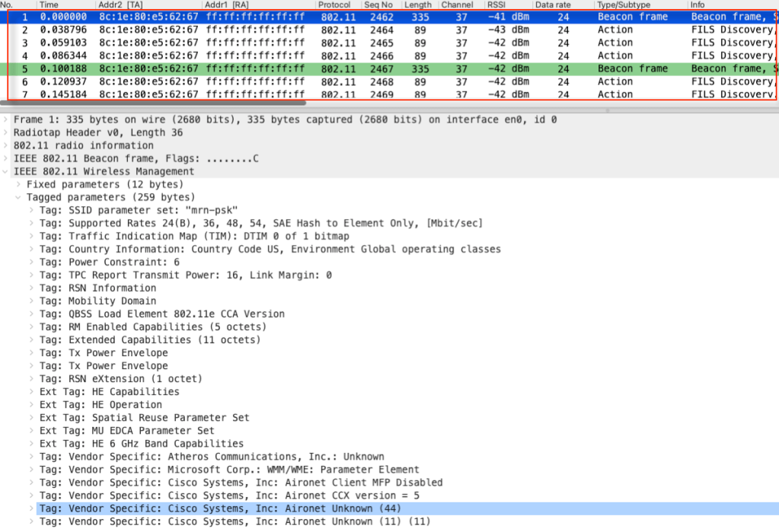Expand the Radiotap Header v0 section
Image resolution: width=779 pixels, height=532 pixels.
pos(6,132)
